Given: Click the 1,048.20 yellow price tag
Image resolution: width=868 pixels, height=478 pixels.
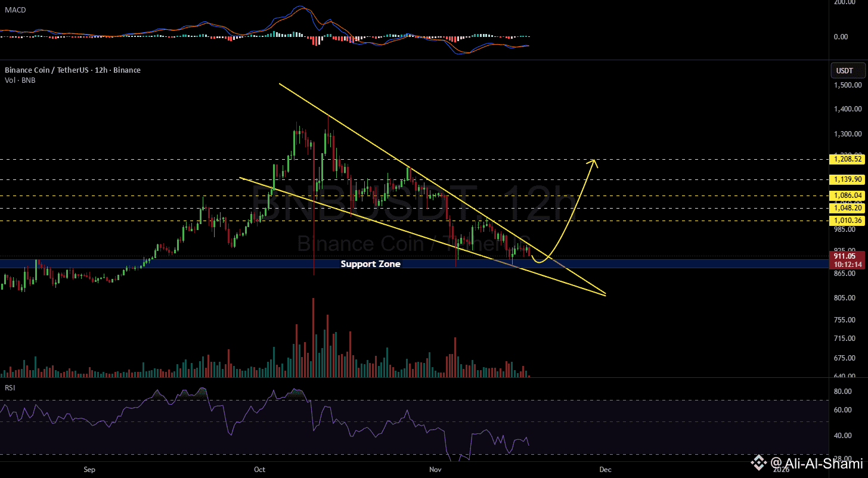Looking at the screenshot, I should coord(847,207).
